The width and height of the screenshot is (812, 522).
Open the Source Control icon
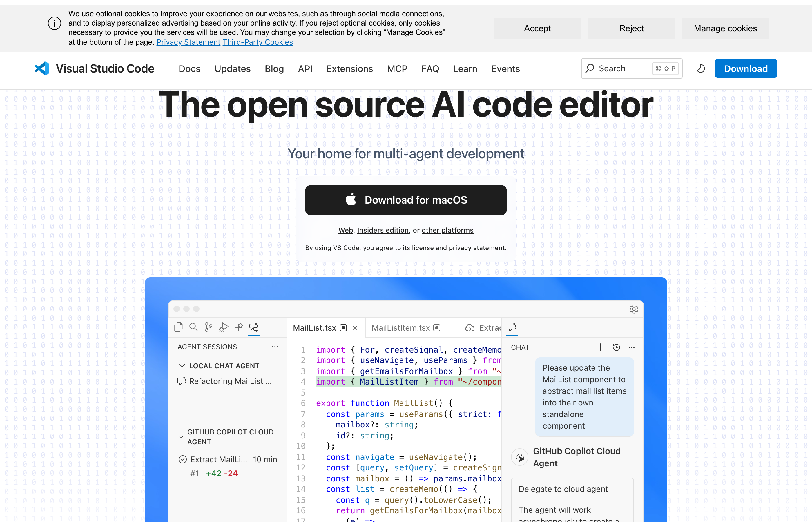click(x=209, y=327)
